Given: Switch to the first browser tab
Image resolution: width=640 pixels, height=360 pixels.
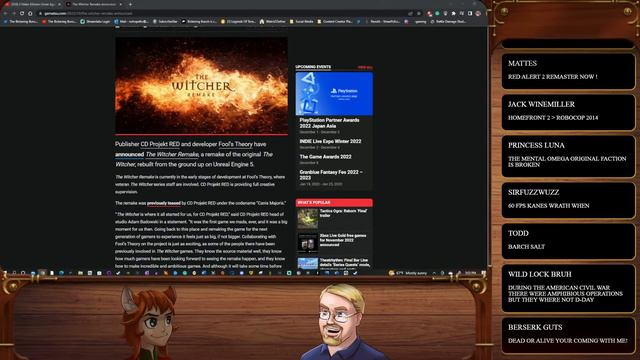Looking at the screenshot, I should coord(33,4).
